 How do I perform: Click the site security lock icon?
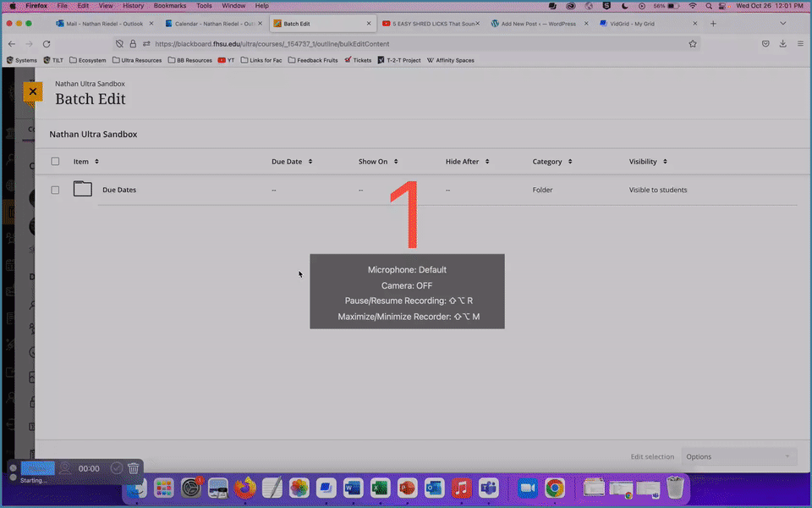[133, 44]
